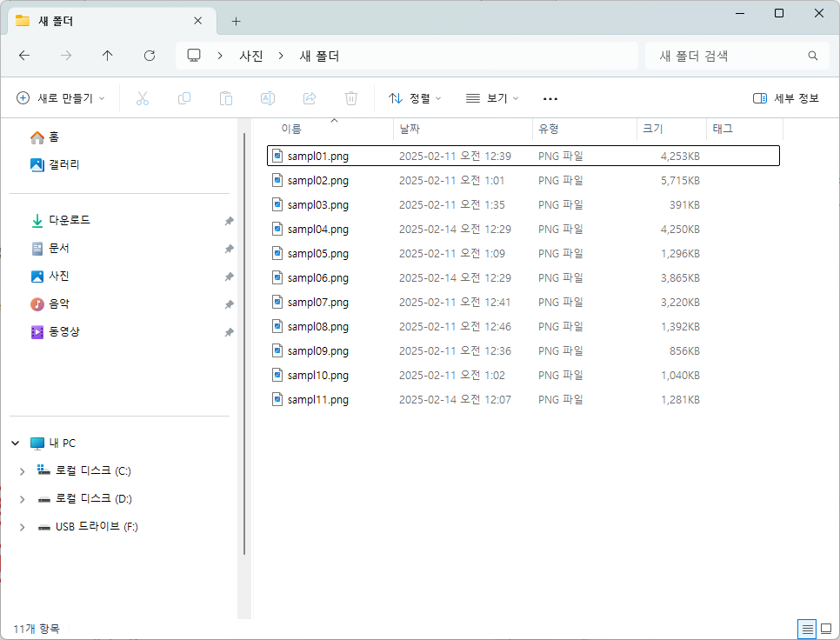This screenshot has width=840, height=640.
Task: Click the Paste clipboard icon
Action: 226,98
